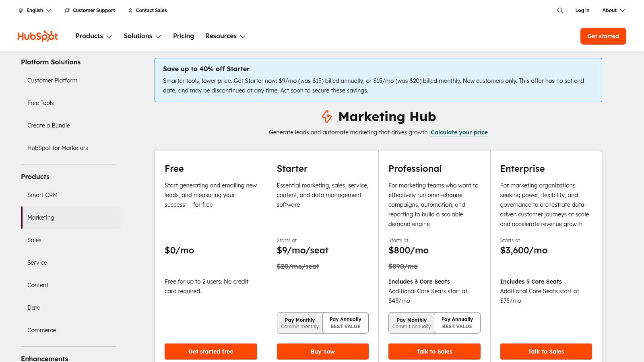Switch Professional plan to Pay Monthly
Image resolution: width=644 pixels, height=362 pixels.
pos(411,323)
